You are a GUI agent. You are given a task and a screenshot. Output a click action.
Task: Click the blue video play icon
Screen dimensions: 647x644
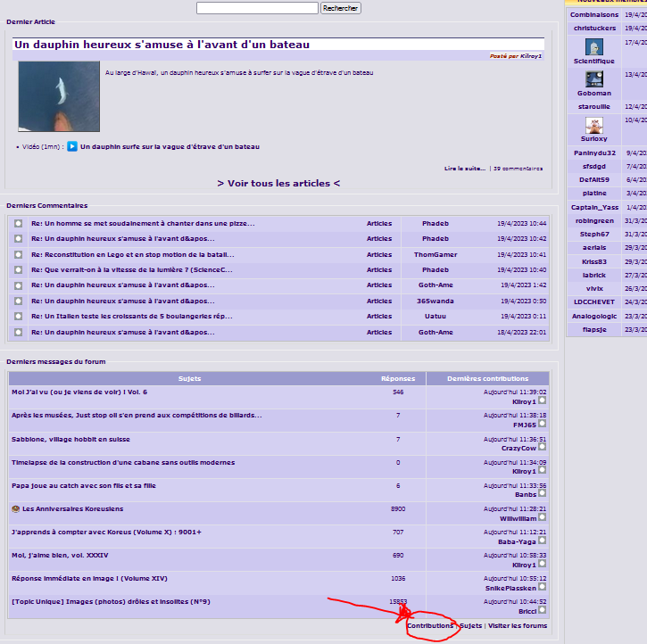point(72,146)
